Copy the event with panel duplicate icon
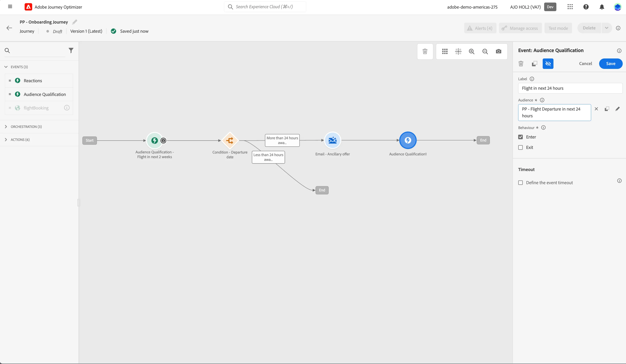626x364 pixels. 535,64
